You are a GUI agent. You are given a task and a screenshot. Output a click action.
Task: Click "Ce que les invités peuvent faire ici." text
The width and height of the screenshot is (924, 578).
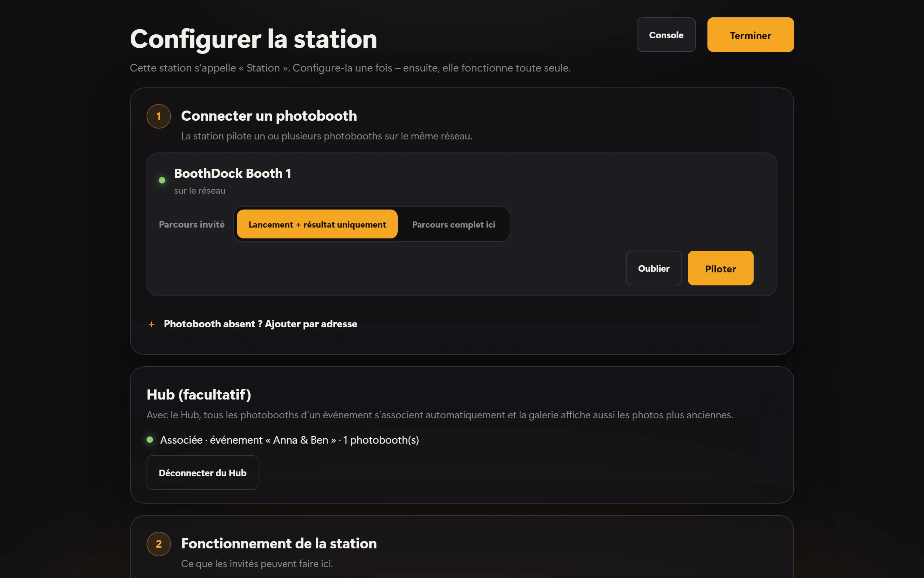click(x=257, y=564)
